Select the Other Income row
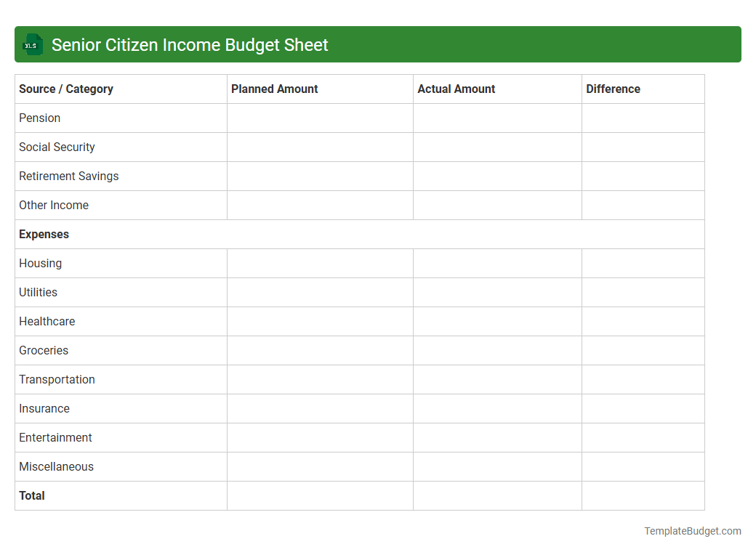The image size is (756, 552). pyautogui.click(x=54, y=205)
